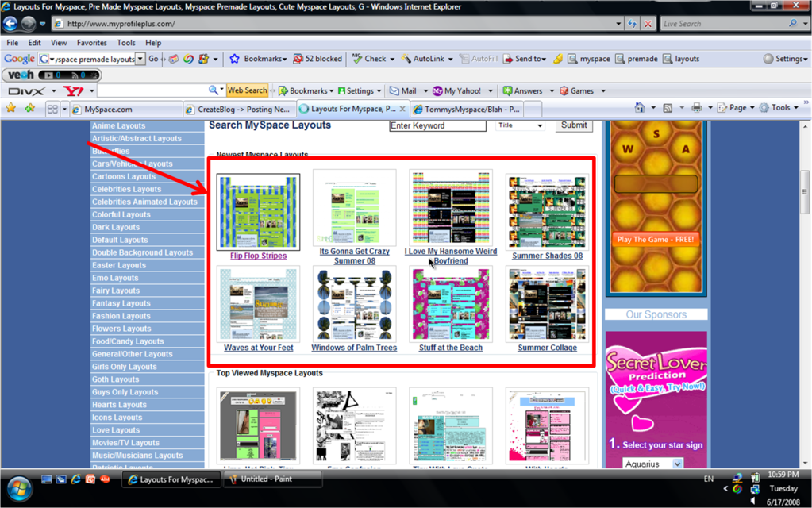
Task: Open the Flip Flop Stripes link
Action: pyautogui.click(x=259, y=256)
